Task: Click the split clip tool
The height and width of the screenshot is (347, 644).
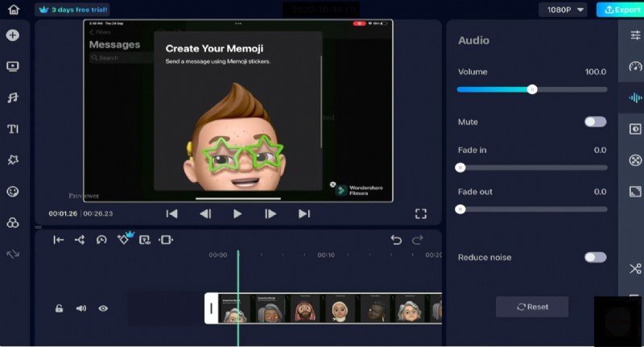Action: pyautogui.click(x=80, y=240)
